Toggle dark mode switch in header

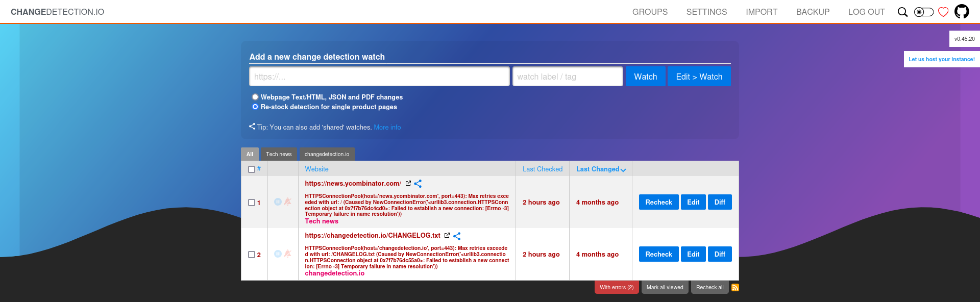[x=923, y=12]
